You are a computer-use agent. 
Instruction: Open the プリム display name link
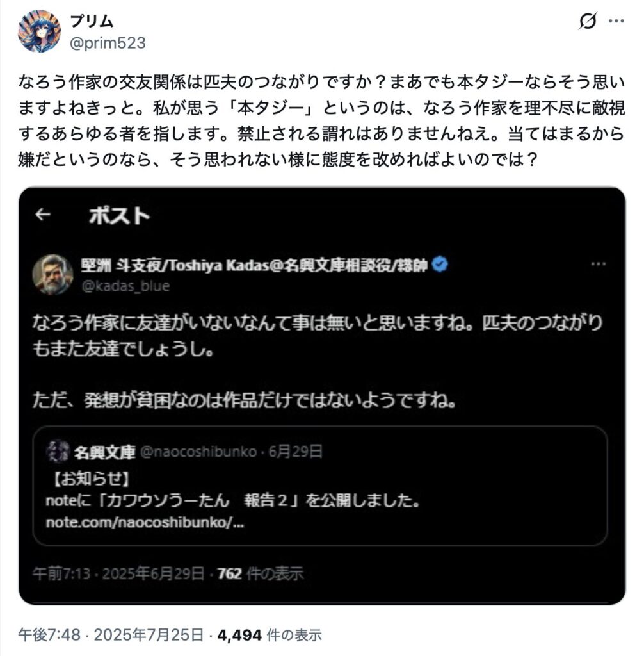click(x=92, y=20)
